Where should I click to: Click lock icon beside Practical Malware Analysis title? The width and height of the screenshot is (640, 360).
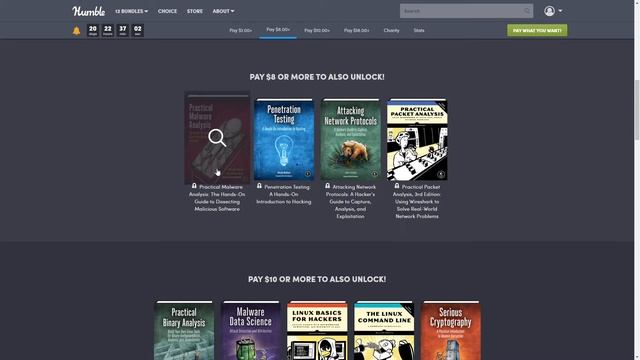(194, 186)
